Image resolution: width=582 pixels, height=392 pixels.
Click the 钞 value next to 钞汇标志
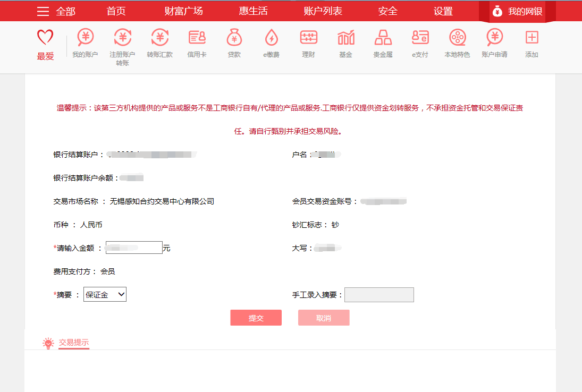click(x=335, y=225)
